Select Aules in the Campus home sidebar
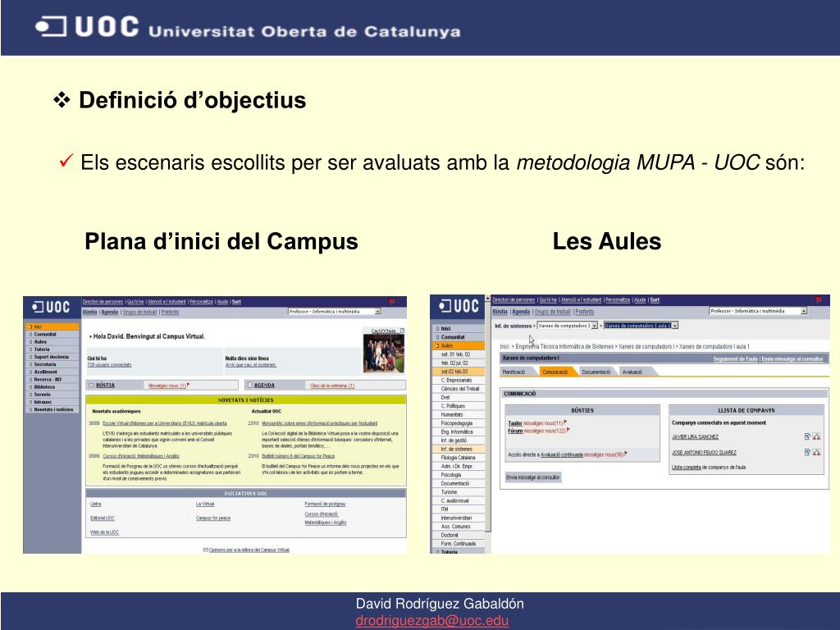This screenshot has width=840, height=630. pyautogui.click(x=52, y=342)
